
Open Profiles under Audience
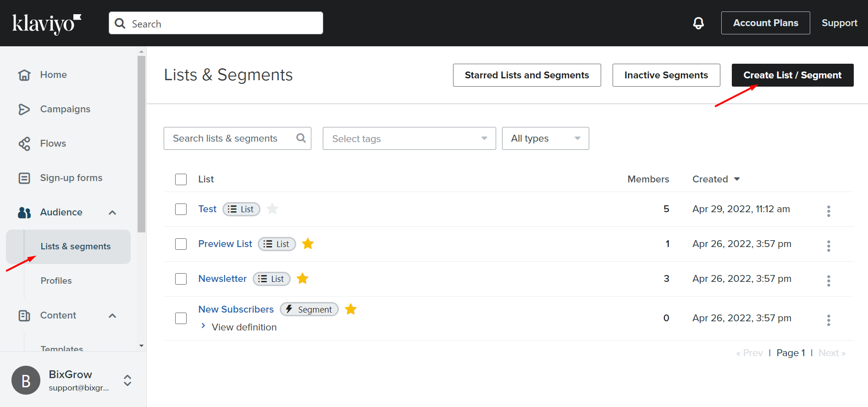[x=56, y=280]
